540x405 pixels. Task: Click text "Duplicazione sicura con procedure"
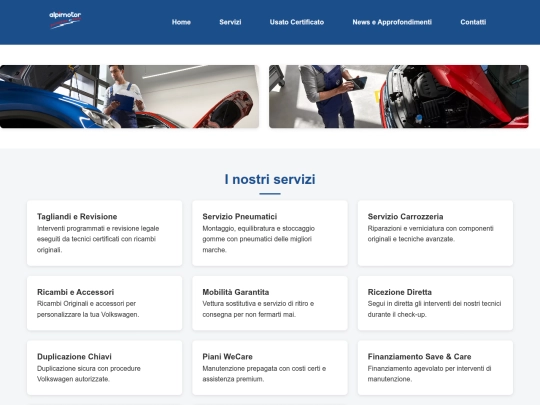89,368
